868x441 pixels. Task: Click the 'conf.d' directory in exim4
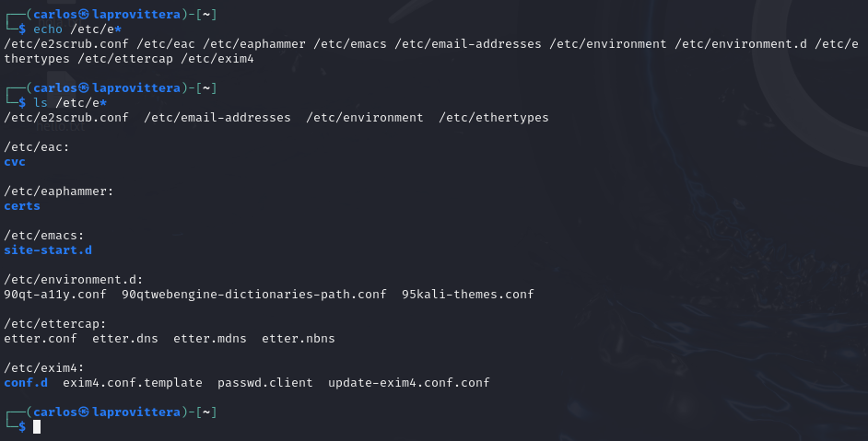point(26,383)
